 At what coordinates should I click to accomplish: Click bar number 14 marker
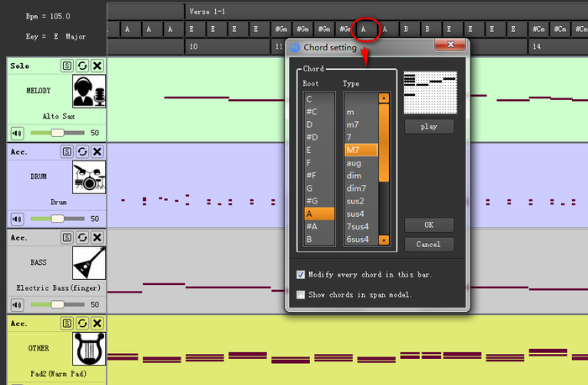tap(537, 47)
